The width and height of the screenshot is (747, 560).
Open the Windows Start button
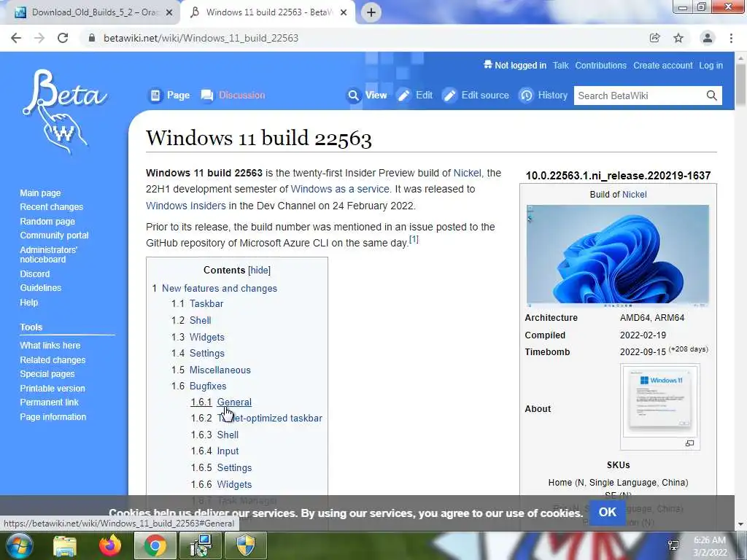(x=19, y=546)
